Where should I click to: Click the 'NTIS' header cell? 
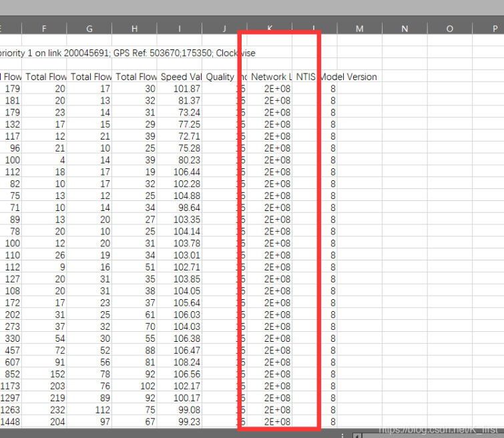(306, 77)
